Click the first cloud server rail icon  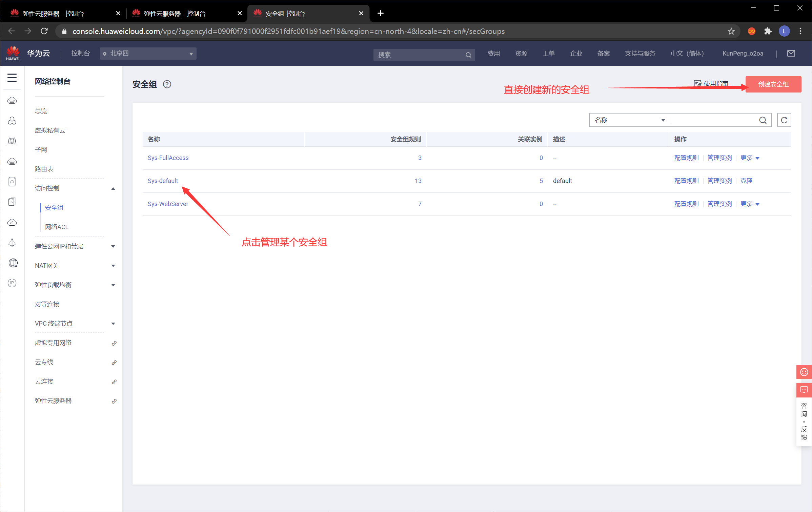point(12,101)
